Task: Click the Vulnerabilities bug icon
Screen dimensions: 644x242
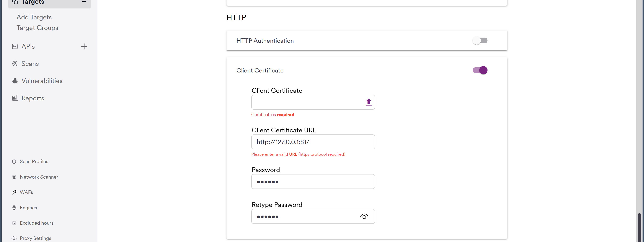Action: 15,81
